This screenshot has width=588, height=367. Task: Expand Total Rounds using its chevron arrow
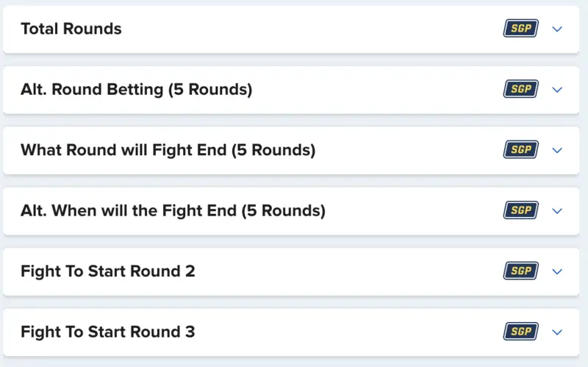pyautogui.click(x=556, y=29)
